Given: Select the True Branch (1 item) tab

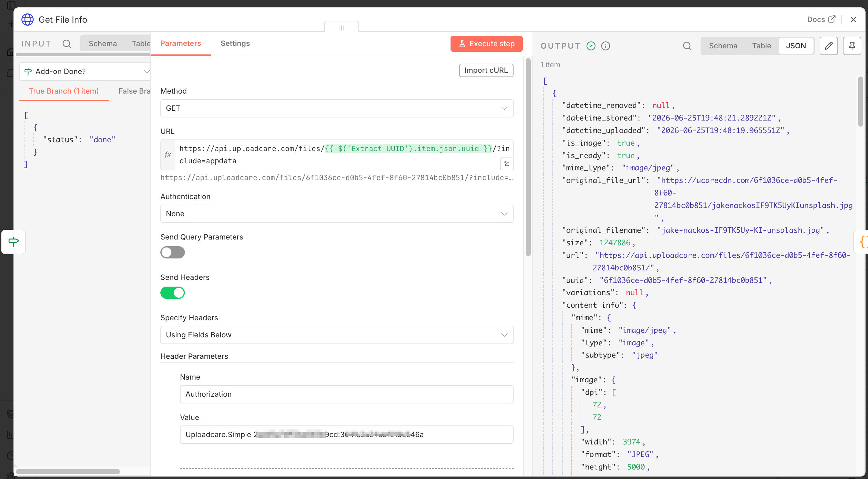Looking at the screenshot, I should [x=64, y=91].
